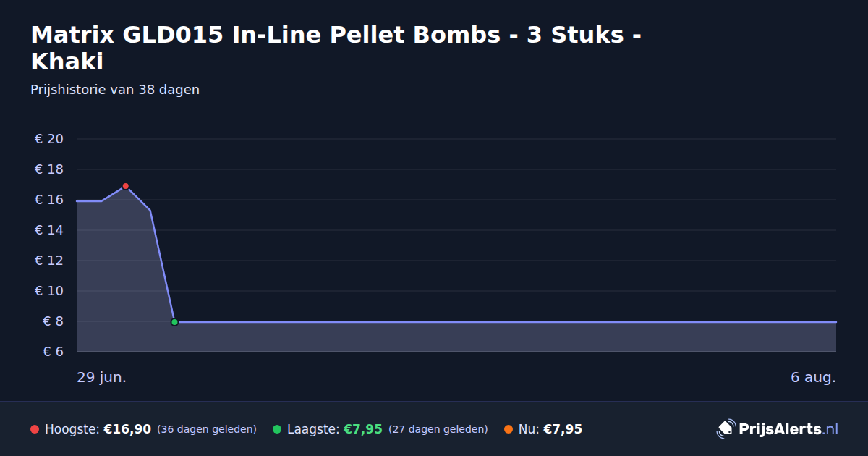Click the red dot beside Hoogste legend

tap(35, 429)
